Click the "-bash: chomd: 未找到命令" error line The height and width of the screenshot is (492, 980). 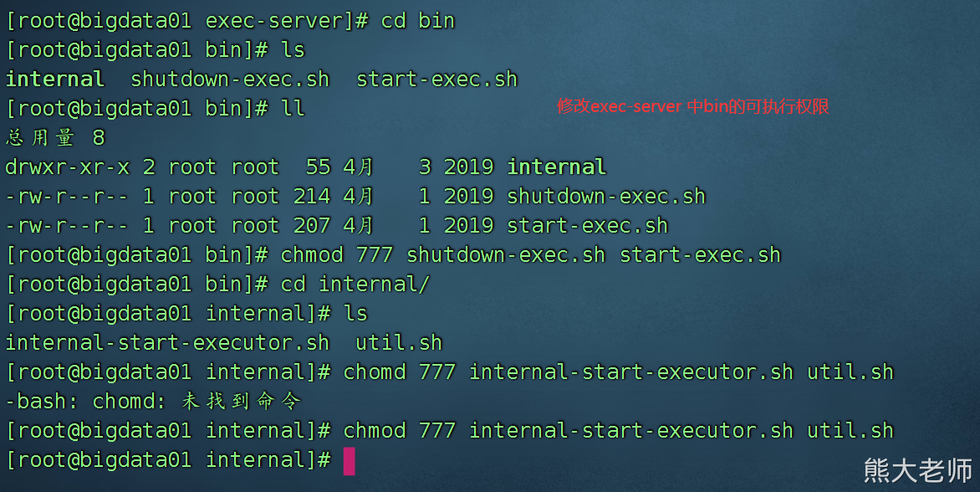[x=153, y=402]
